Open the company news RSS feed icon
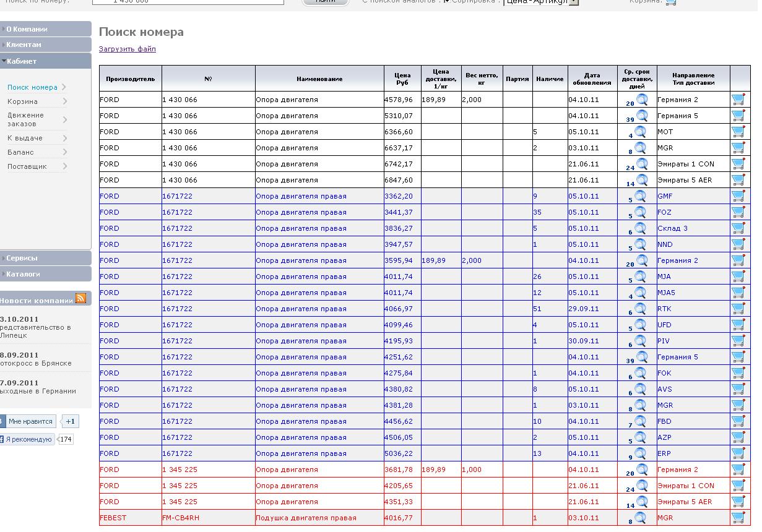Viewport: 762px width, 532px height. click(x=81, y=299)
